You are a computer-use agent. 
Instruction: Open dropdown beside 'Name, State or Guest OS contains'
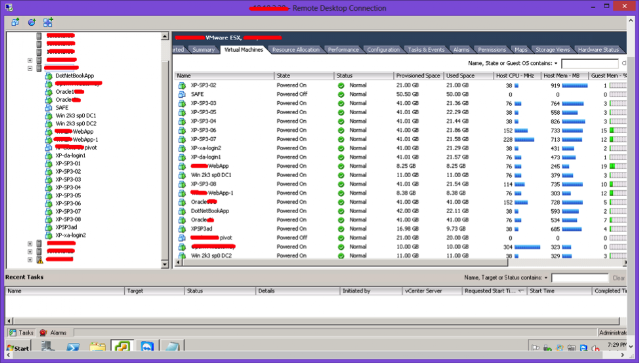pos(556,64)
